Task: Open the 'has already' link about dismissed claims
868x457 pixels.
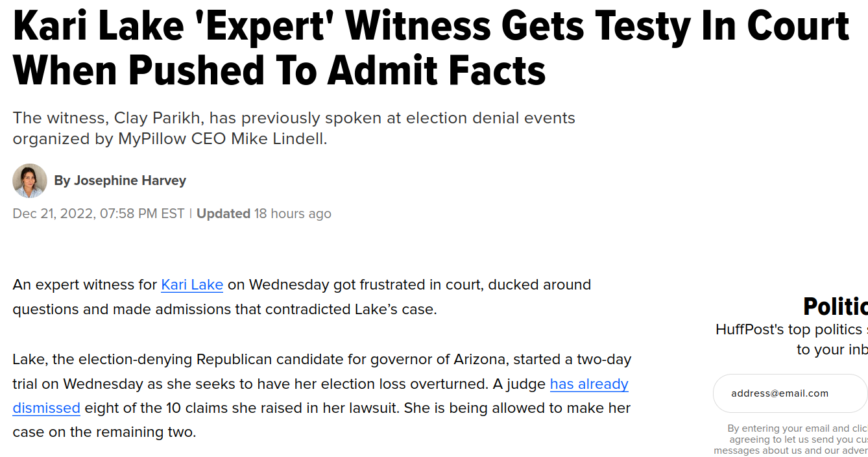Action: (589, 384)
